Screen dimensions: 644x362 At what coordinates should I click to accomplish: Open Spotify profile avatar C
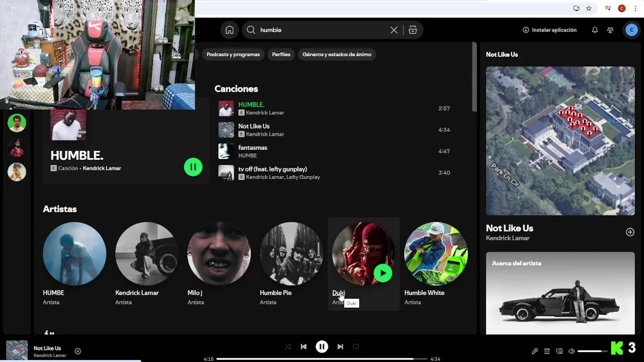coord(631,30)
